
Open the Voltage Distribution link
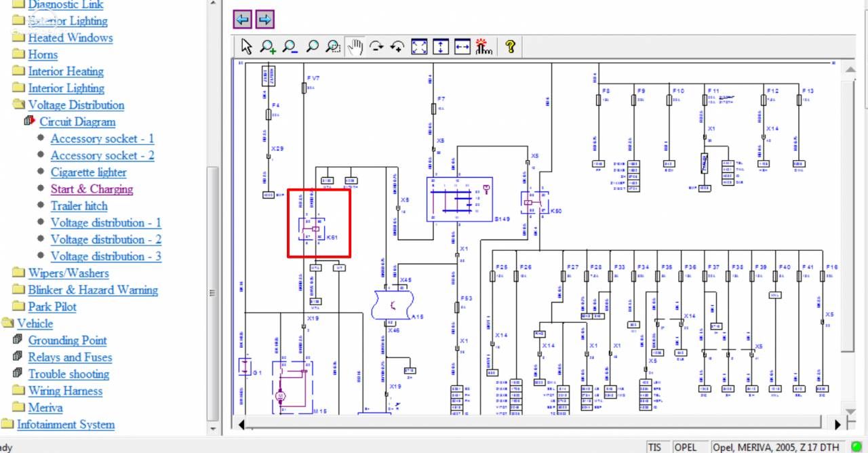(77, 105)
